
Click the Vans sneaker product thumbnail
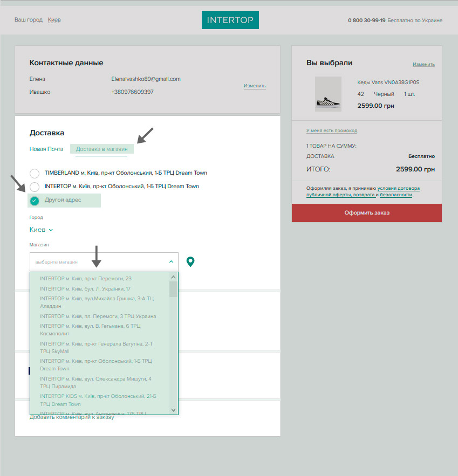[x=328, y=94]
